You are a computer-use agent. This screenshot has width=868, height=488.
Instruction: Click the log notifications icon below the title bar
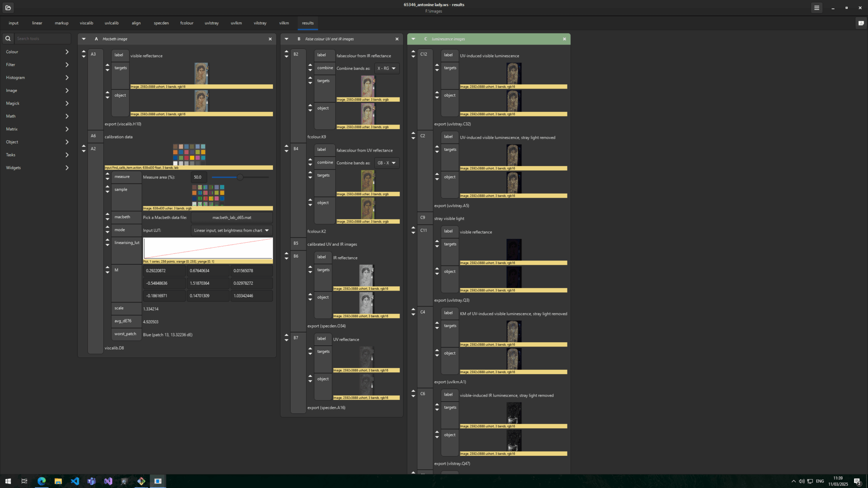[x=861, y=23]
